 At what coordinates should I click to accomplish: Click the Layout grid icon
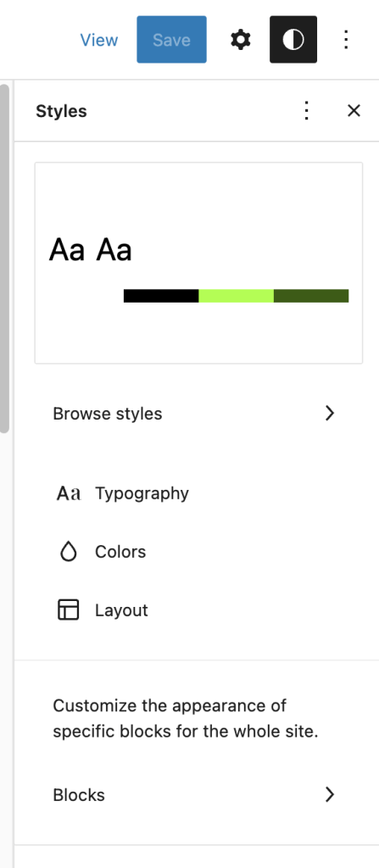pyautogui.click(x=68, y=610)
